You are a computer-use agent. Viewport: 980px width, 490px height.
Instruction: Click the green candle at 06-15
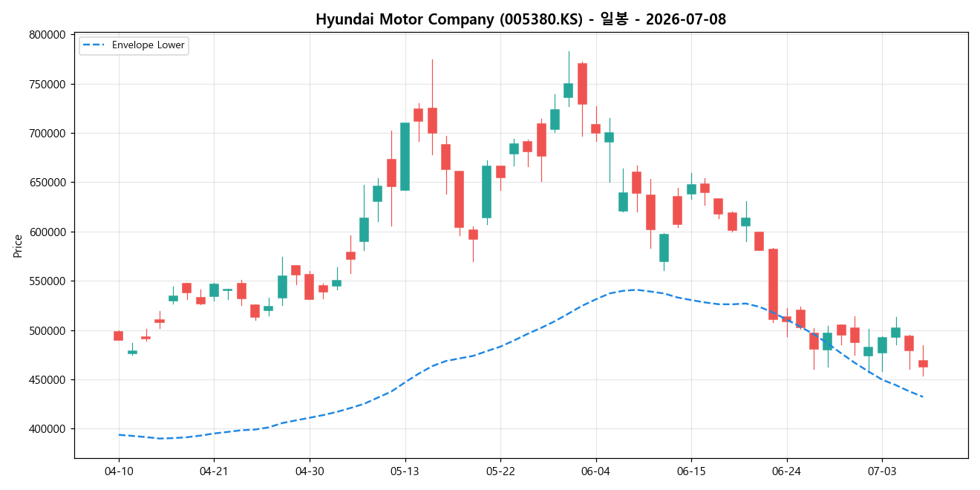pyautogui.click(x=691, y=189)
